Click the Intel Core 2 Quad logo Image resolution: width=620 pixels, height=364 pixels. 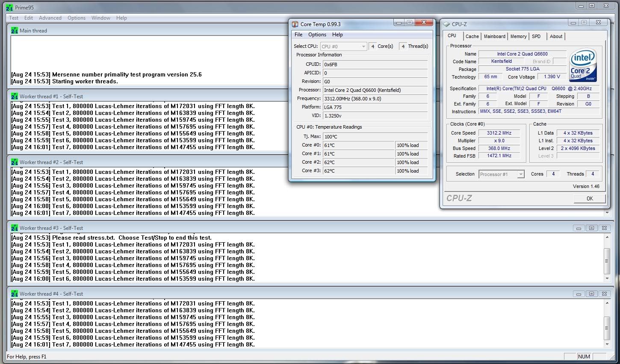(583, 65)
